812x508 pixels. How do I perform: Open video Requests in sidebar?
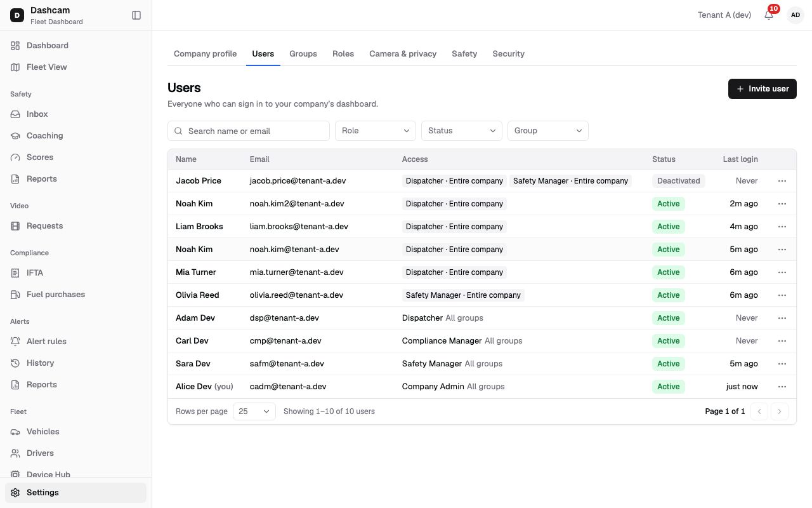click(x=75, y=226)
